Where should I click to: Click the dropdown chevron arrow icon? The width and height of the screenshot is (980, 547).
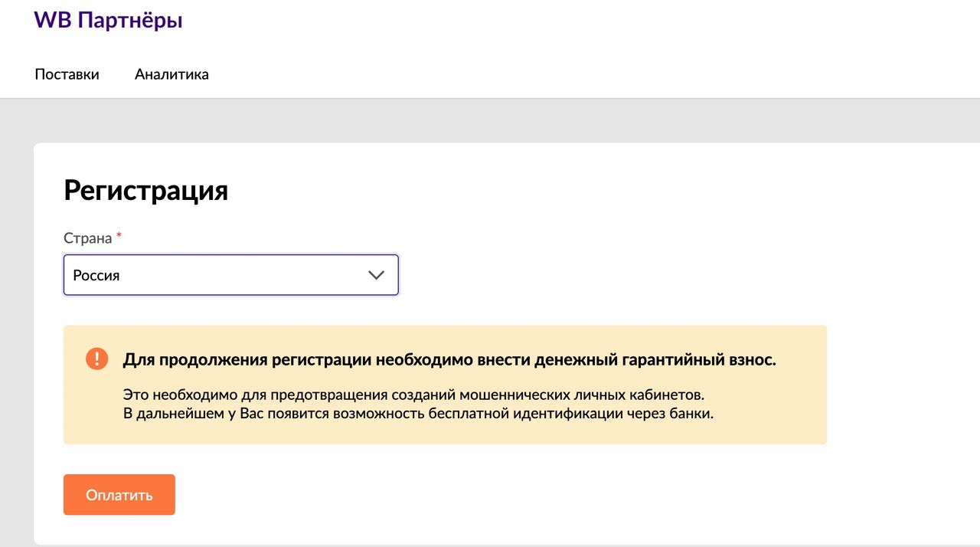376,275
